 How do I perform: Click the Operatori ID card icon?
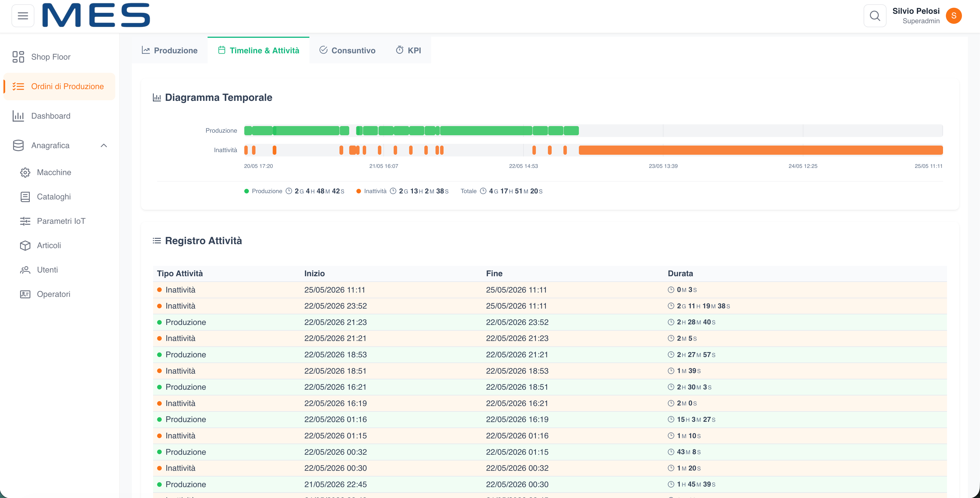coord(25,294)
